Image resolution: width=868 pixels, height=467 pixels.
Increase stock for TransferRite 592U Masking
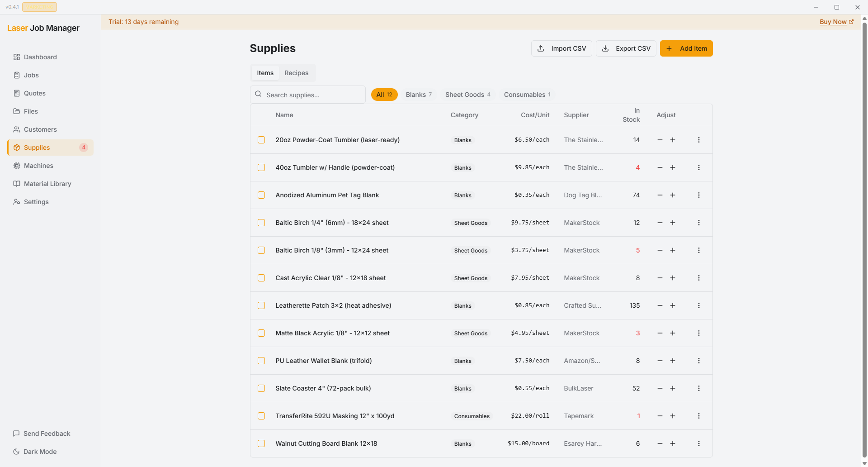pos(673,416)
